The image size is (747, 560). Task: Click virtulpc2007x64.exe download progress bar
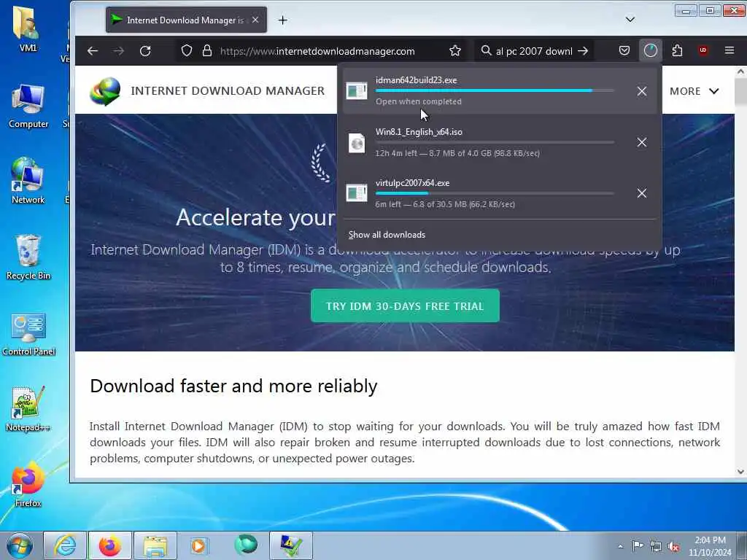coord(495,193)
